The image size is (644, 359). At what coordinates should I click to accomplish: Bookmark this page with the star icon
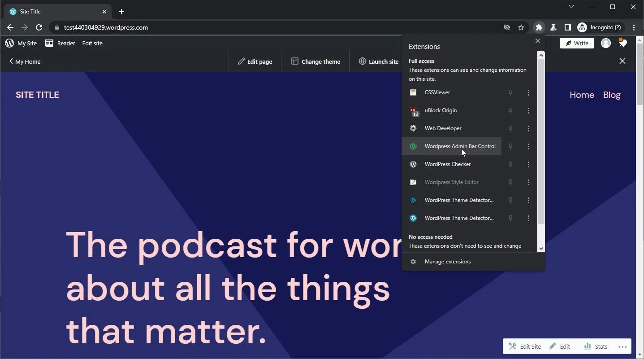(521, 27)
